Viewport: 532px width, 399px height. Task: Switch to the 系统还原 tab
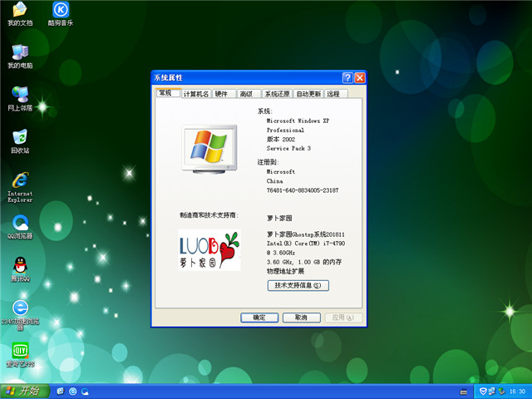pos(277,94)
